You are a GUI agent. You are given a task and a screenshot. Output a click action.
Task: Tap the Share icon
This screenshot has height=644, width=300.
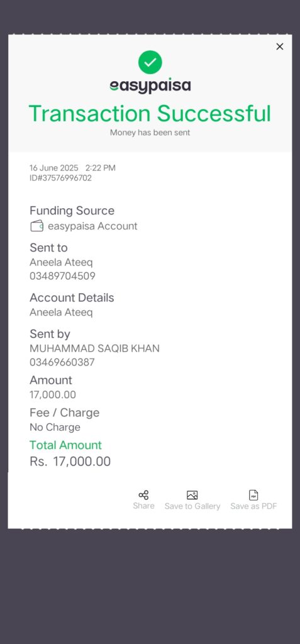click(143, 495)
